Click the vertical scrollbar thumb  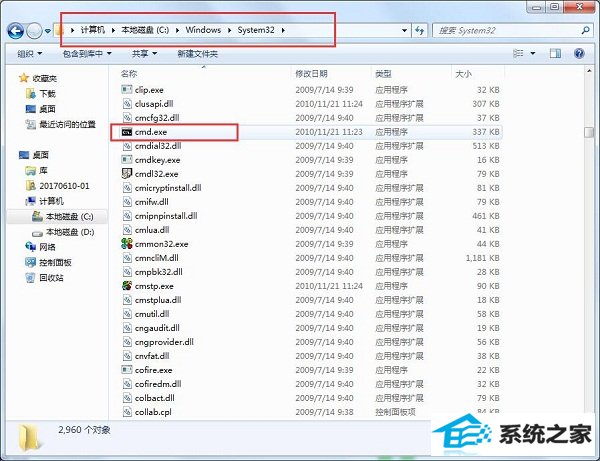pos(589,132)
